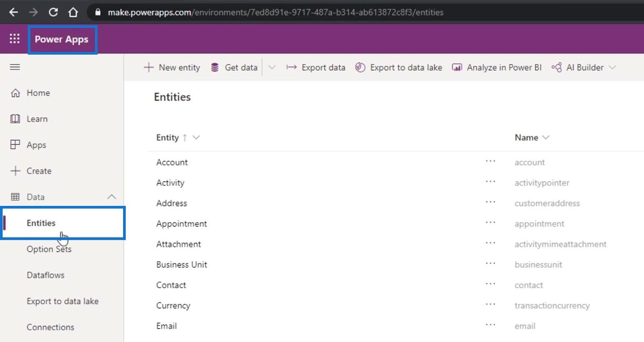Select the 'activitypointer' name cell
Screen dimensions: 644x342
pyautogui.click(x=542, y=183)
